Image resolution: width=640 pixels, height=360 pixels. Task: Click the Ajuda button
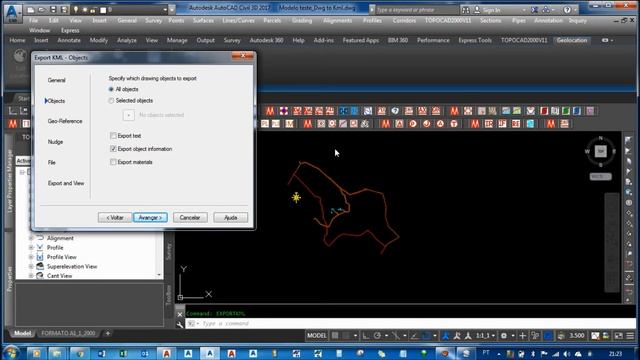coord(231,218)
